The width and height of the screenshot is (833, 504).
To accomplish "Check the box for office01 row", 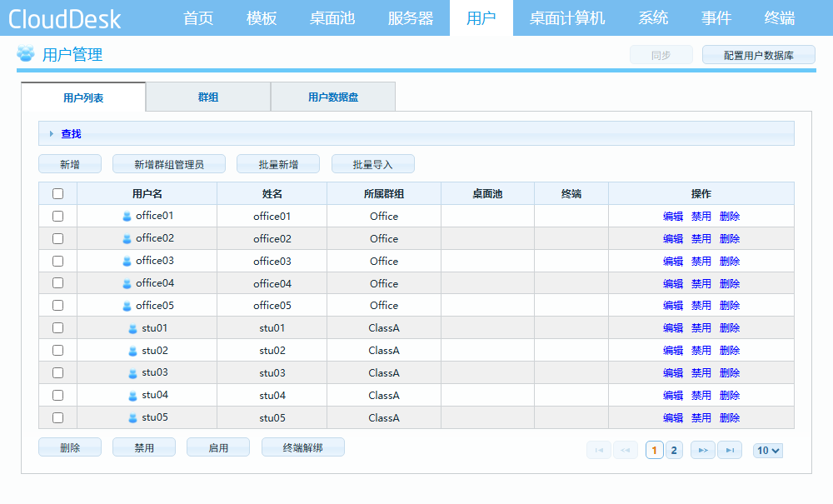I will point(58,216).
